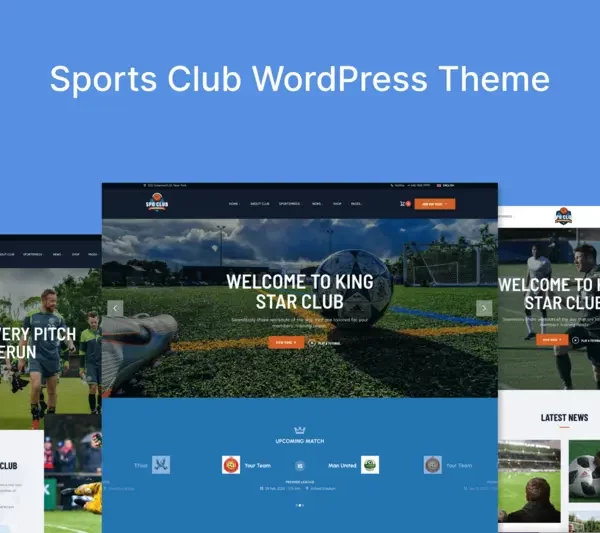Click the Your Team label text
The image size is (600, 533).
pos(258,466)
